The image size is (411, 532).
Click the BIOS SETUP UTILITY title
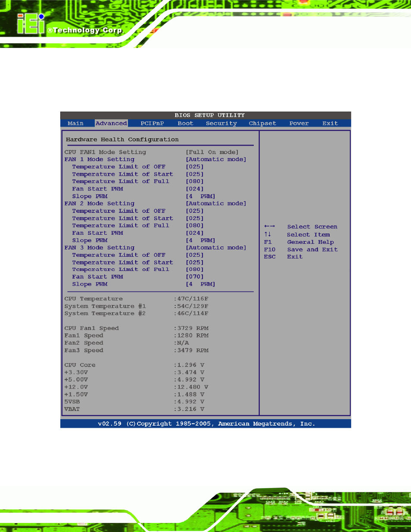tap(209, 115)
